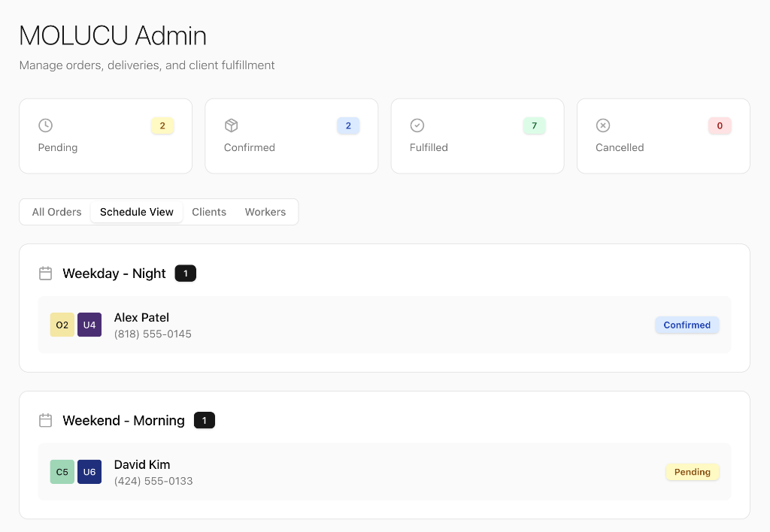Viewport: 770px width, 532px height.
Task: Click the green count badge 7 on Fulfilled
Action: point(535,125)
